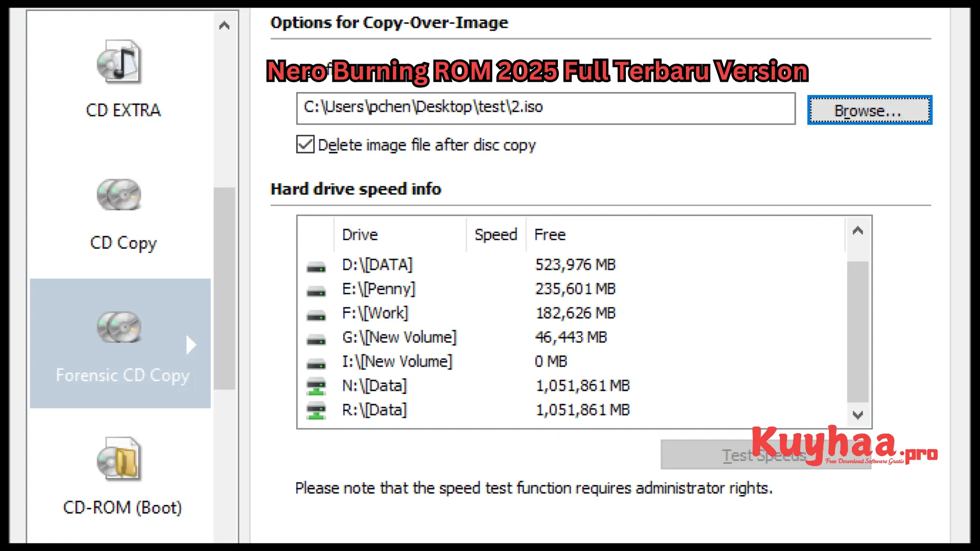Click the 0 MB free value
Viewport: 980px width, 551px height.
pyautogui.click(x=551, y=361)
